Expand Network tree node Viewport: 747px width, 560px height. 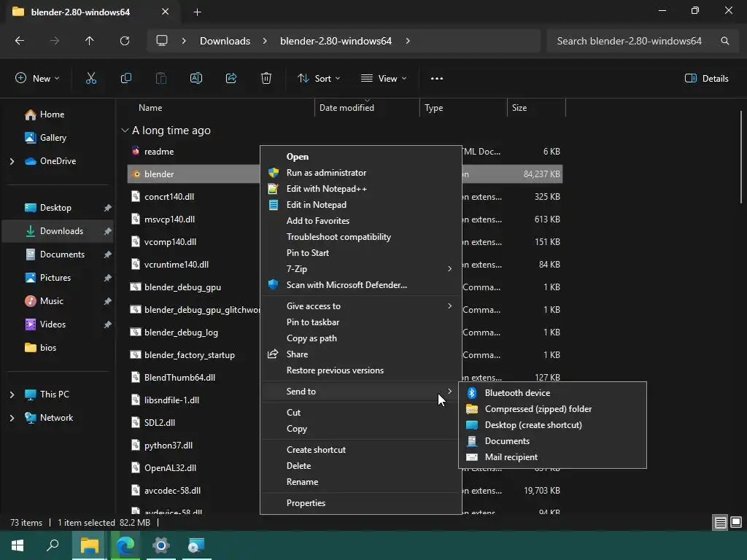coord(12,418)
